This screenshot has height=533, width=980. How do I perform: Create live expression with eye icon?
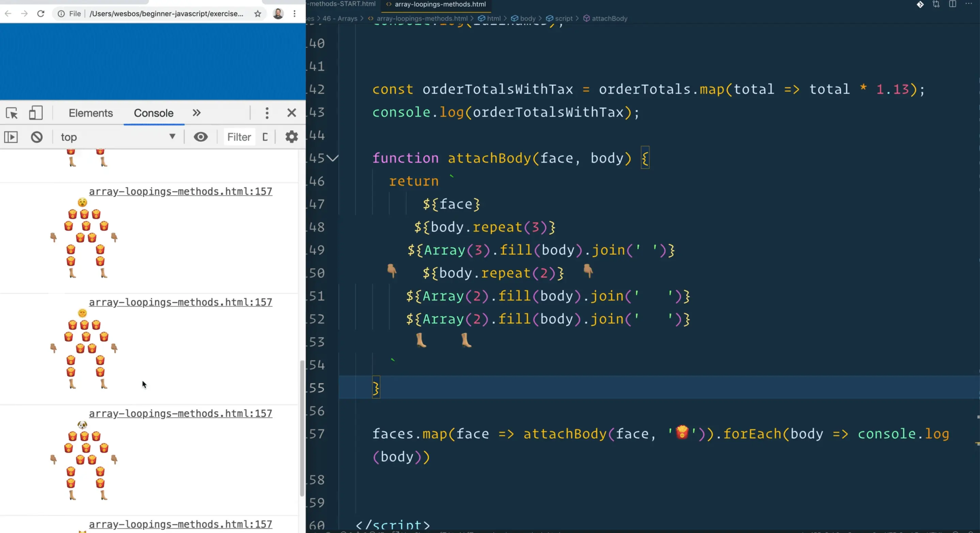[201, 137]
